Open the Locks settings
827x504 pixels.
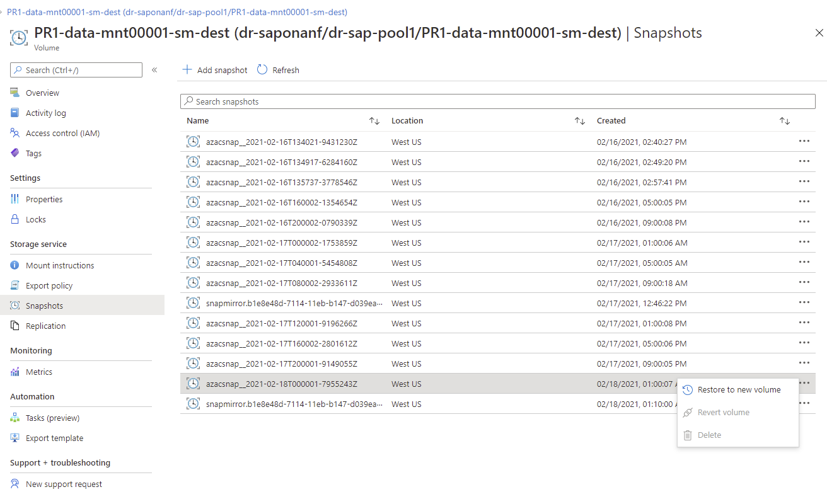36,219
